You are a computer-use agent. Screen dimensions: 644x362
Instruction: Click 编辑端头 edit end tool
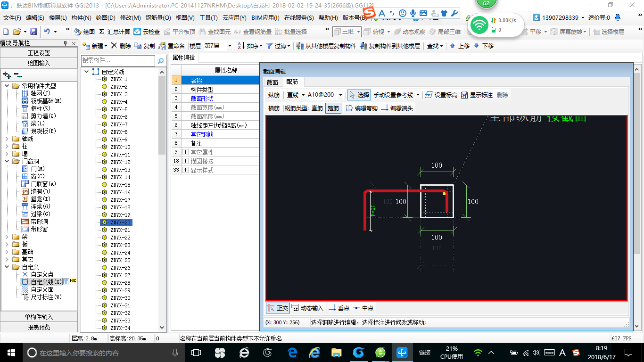click(x=397, y=108)
